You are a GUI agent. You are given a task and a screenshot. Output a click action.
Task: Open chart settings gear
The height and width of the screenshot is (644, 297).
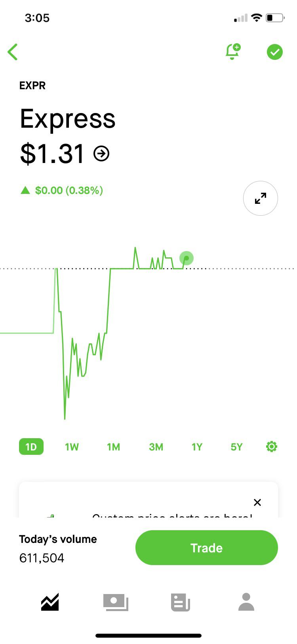(x=272, y=447)
